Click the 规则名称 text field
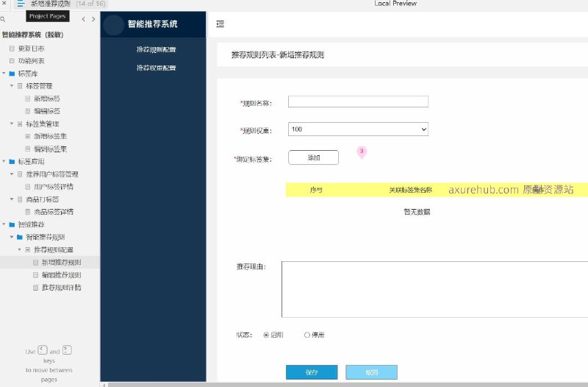Viewport: 588px width, 387px height. 358,102
